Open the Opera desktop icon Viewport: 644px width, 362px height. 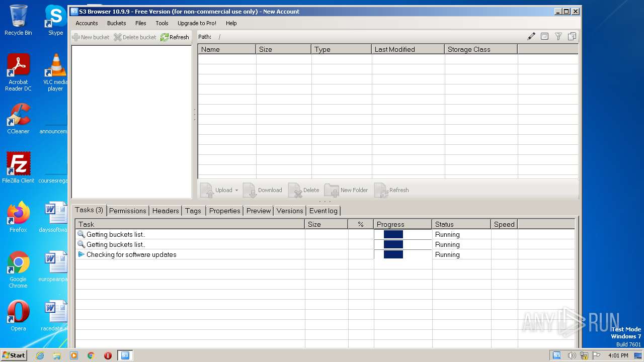(18, 316)
